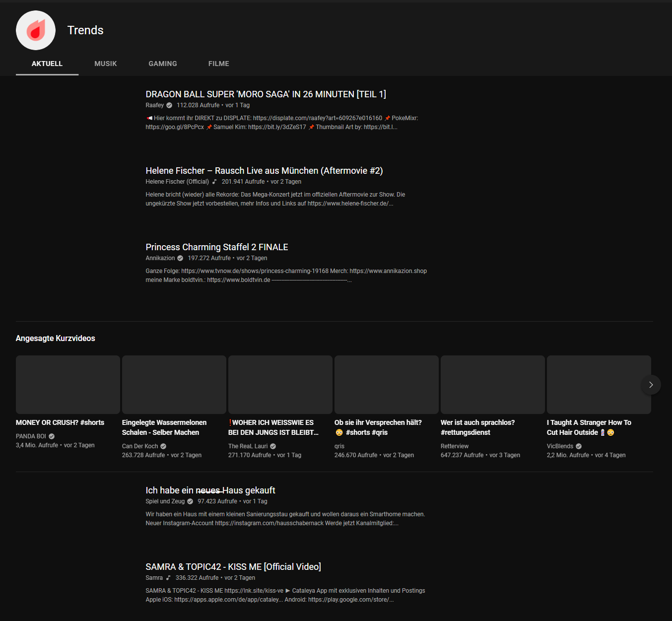Open SAMRA & TOPIC42 - KISS ME video
The height and width of the screenshot is (621, 672).
point(233,567)
